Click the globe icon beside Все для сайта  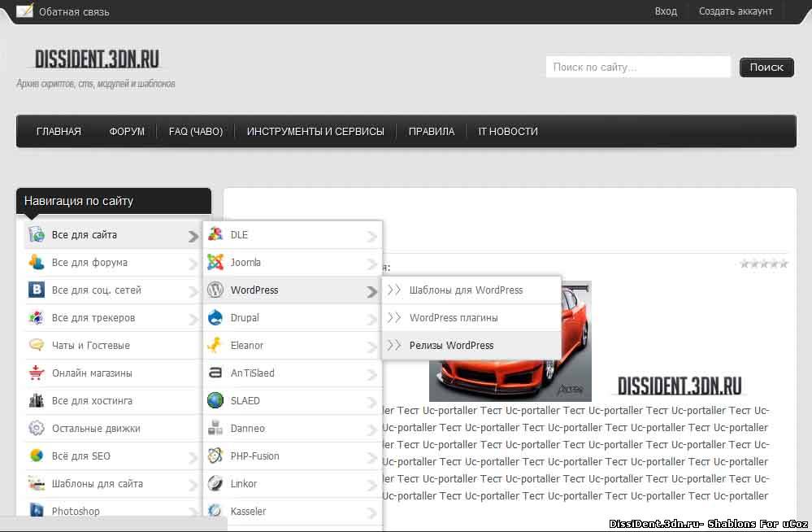[x=37, y=234]
